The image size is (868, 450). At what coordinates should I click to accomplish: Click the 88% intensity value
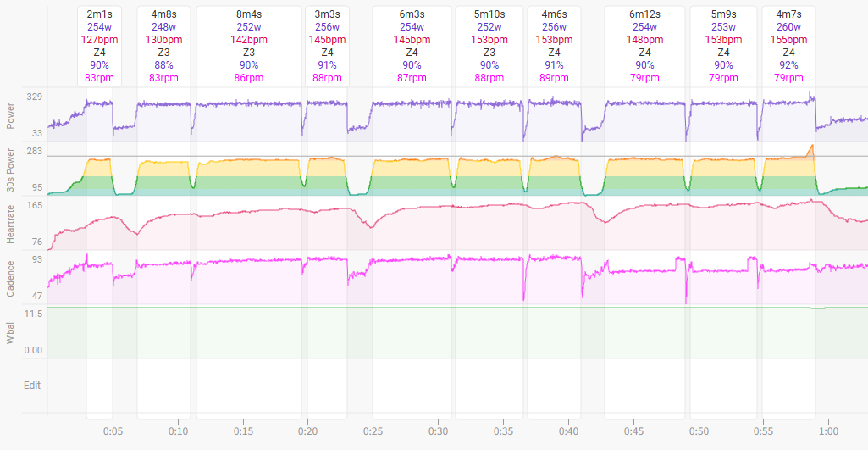tap(163, 65)
